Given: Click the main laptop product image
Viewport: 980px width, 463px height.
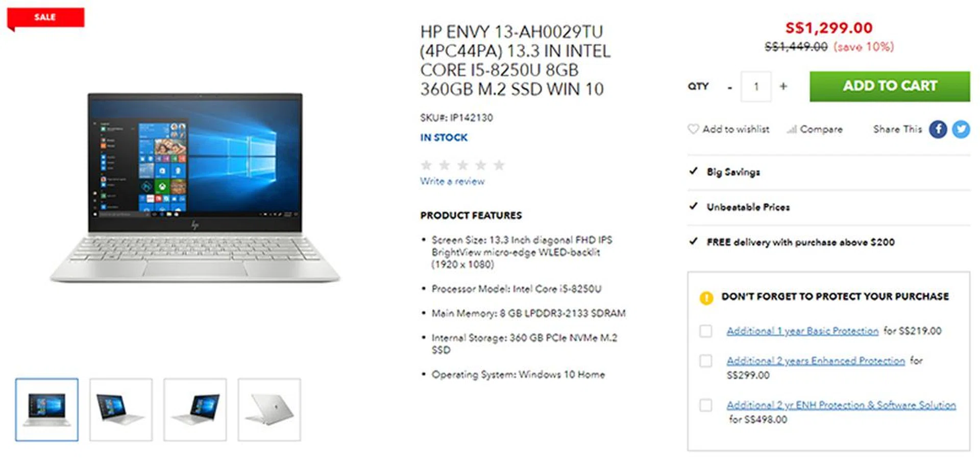Looking at the screenshot, I should coord(195,187).
